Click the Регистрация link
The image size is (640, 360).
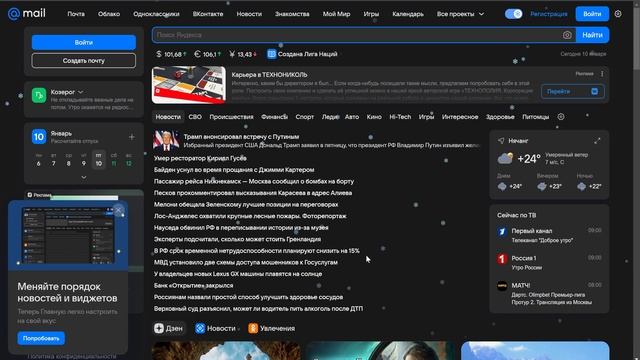pos(549,14)
